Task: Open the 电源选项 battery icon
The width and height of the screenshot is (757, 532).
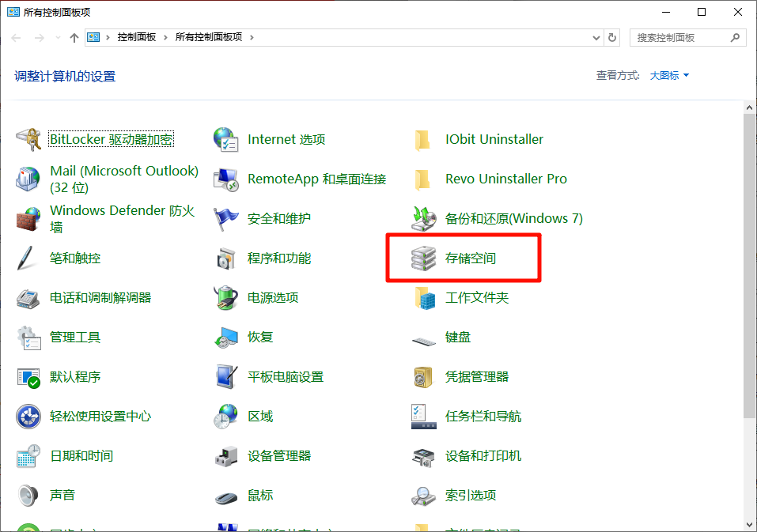Action: 226,297
